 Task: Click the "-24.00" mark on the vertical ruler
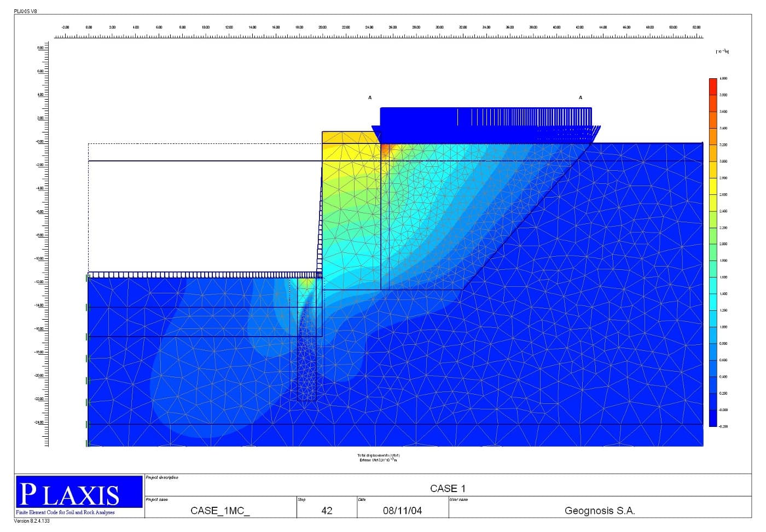(40, 423)
